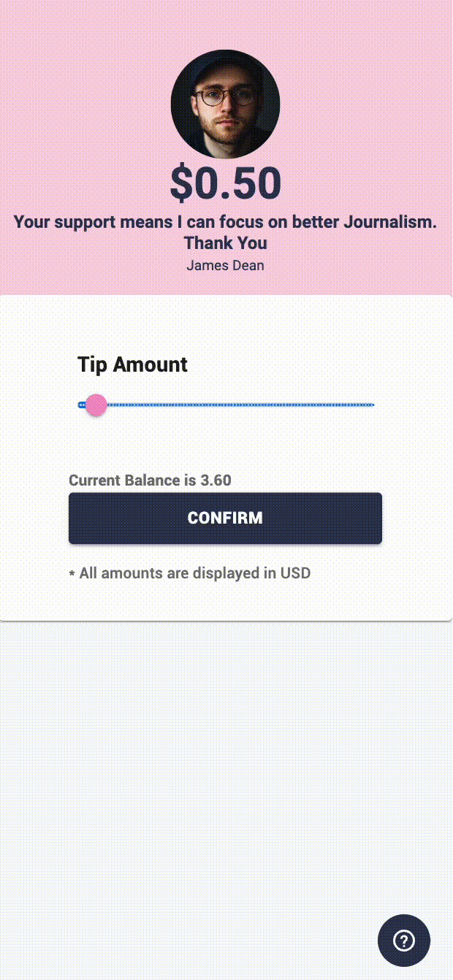Open help via the question mark icon
The height and width of the screenshot is (980, 453).
coord(403,941)
